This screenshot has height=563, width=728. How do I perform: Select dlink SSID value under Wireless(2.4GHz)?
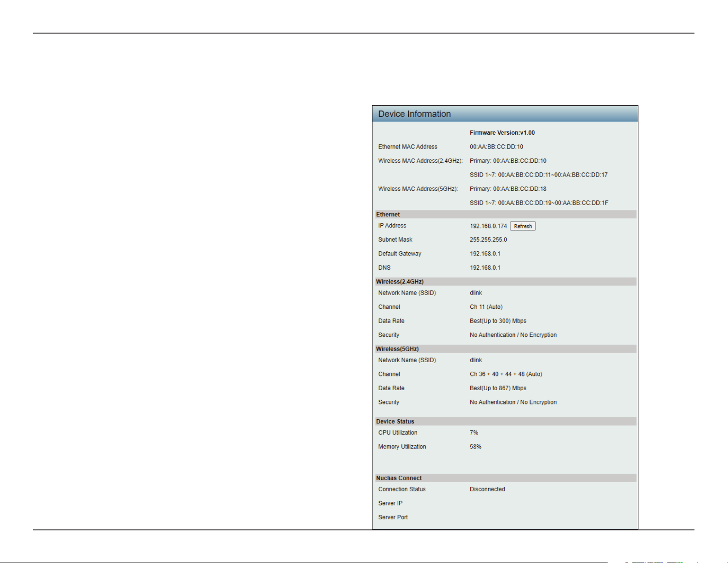pyautogui.click(x=476, y=293)
